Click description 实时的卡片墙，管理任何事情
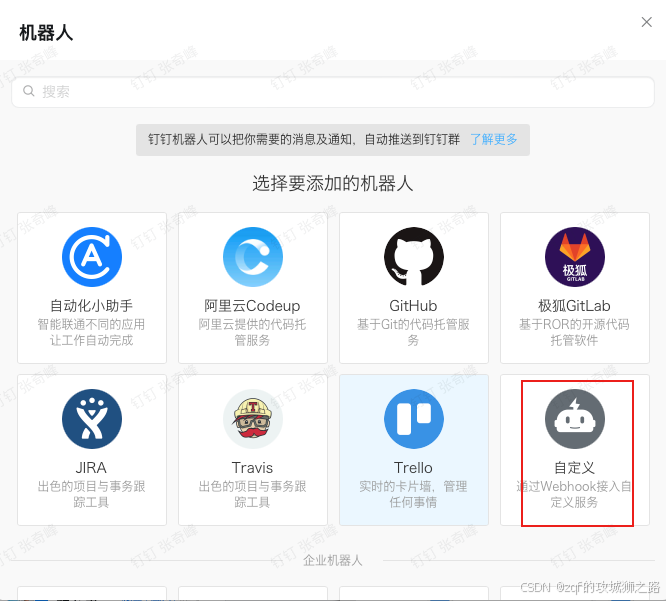The width and height of the screenshot is (666, 601). (x=413, y=494)
